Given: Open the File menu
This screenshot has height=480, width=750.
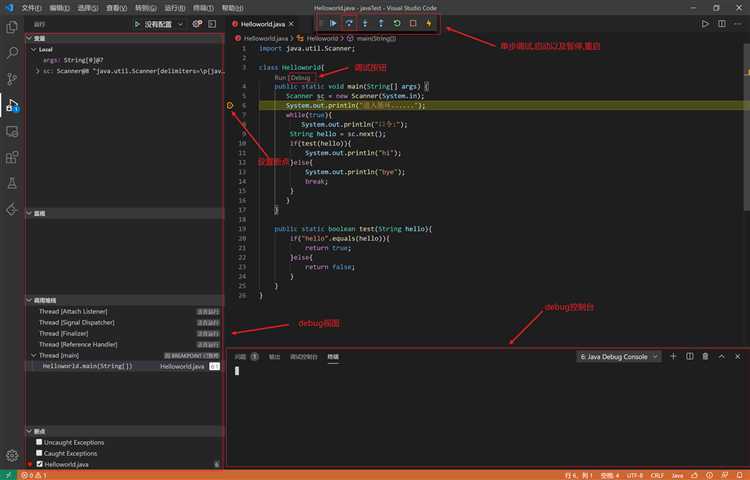Looking at the screenshot, I should point(31,8).
